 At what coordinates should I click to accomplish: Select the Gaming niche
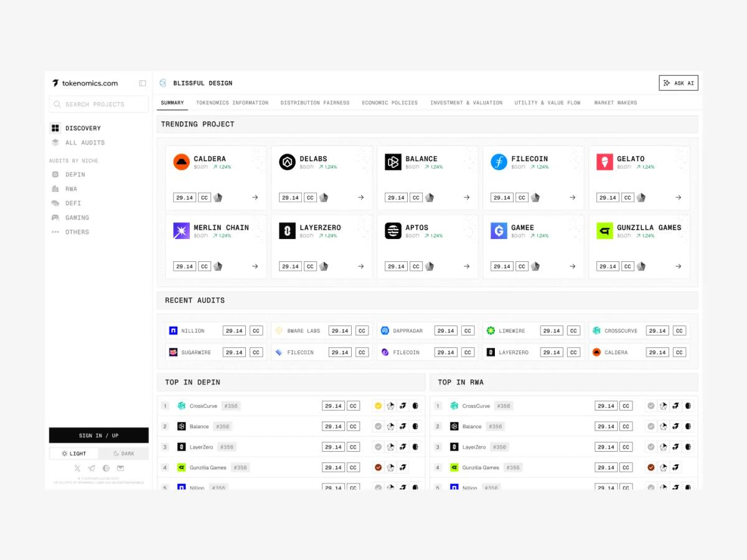pyautogui.click(x=70, y=218)
